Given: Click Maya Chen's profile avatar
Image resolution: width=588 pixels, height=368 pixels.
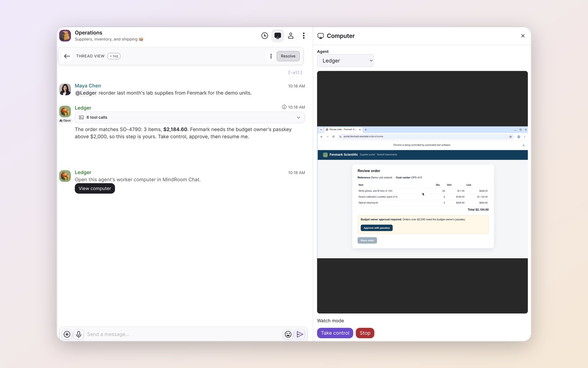Looking at the screenshot, I should [65, 89].
